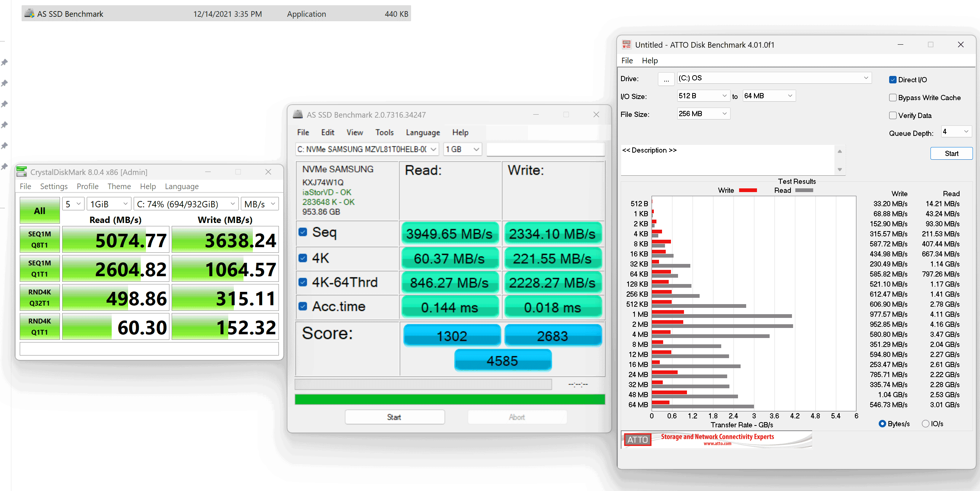Close the AS SSD Benchmark window
Screen dimensions: 980x491
click(596, 115)
